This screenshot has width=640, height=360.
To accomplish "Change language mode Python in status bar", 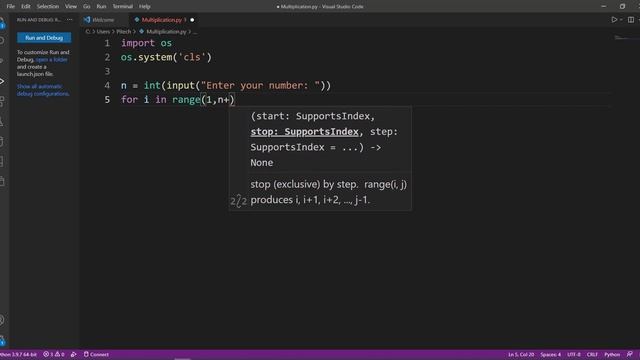I will click(612, 354).
